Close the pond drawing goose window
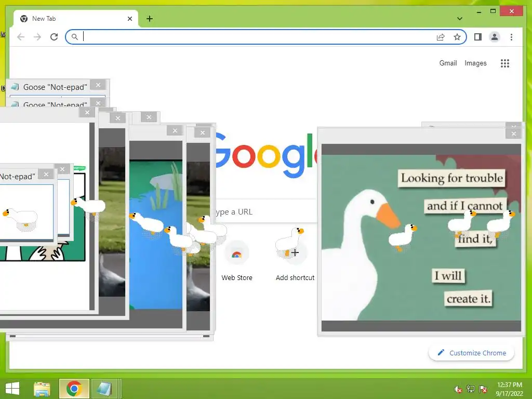The width and height of the screenshot is (532, 399). 175,130
